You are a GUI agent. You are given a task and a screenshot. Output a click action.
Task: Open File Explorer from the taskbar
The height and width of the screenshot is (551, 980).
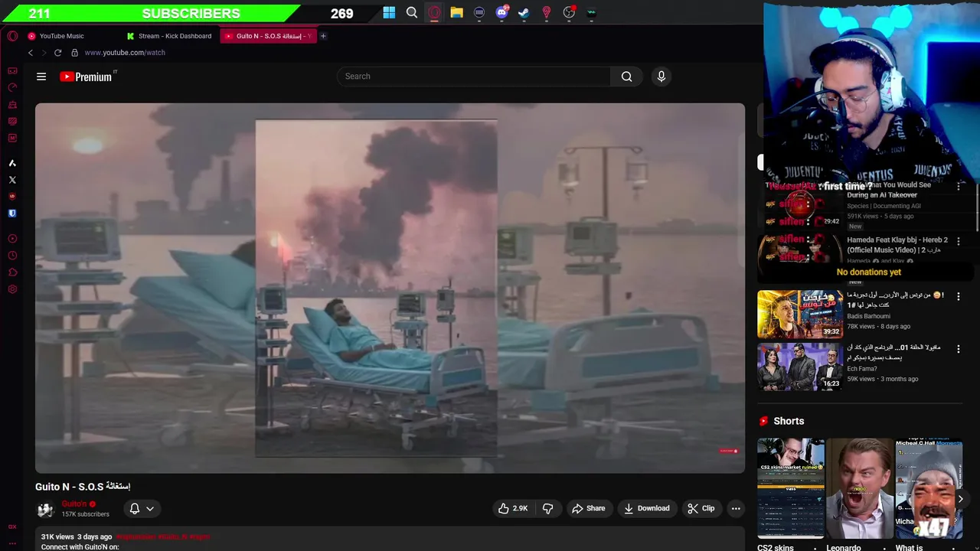(456, 12)
